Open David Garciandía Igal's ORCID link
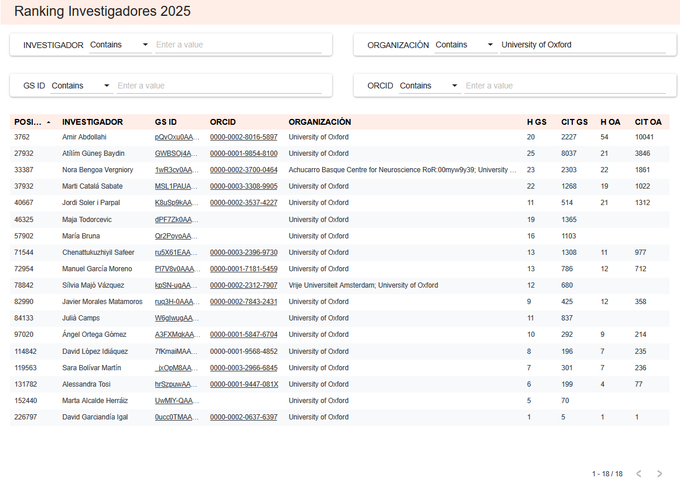Viewport: 680px width, 481px height. point(243,417)
